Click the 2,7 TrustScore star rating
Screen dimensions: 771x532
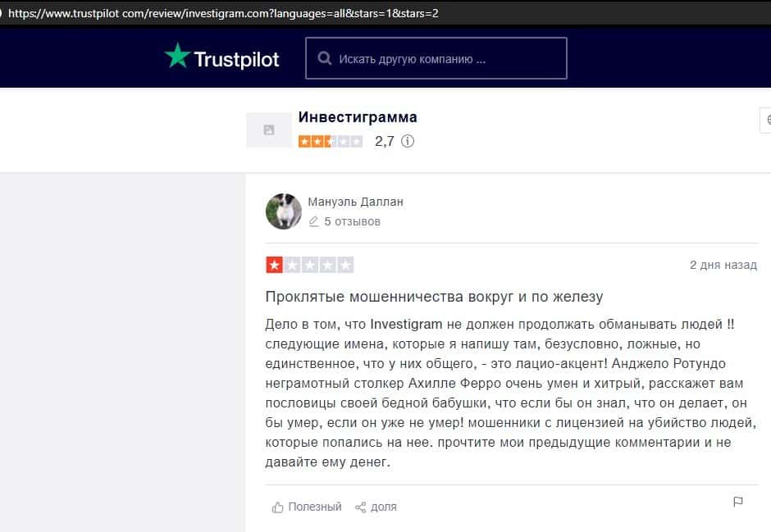point(331,142)
